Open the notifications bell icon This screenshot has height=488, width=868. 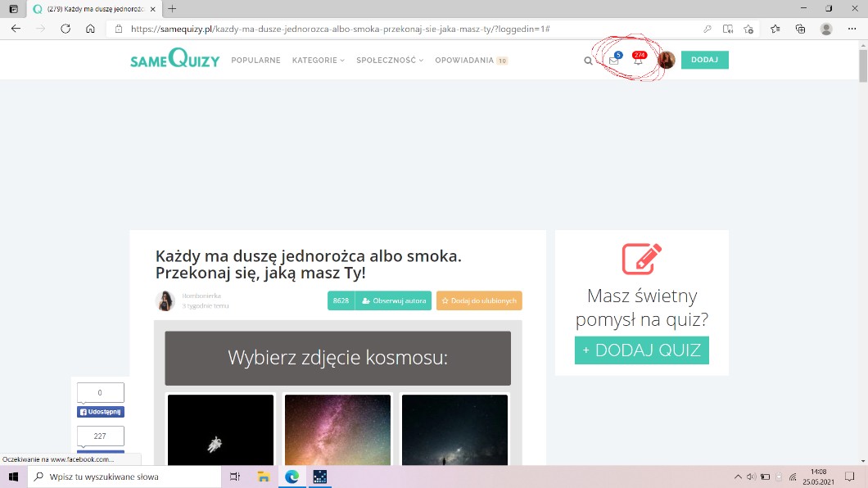tap(638, 61)
